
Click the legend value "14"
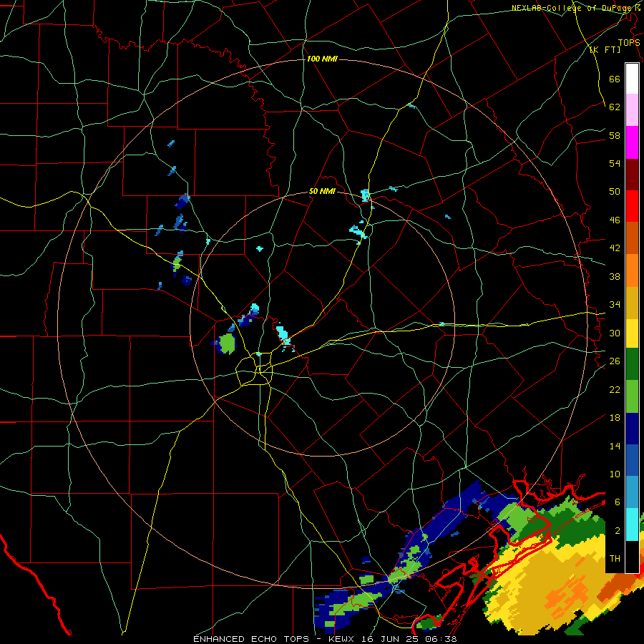pos(615,446)
